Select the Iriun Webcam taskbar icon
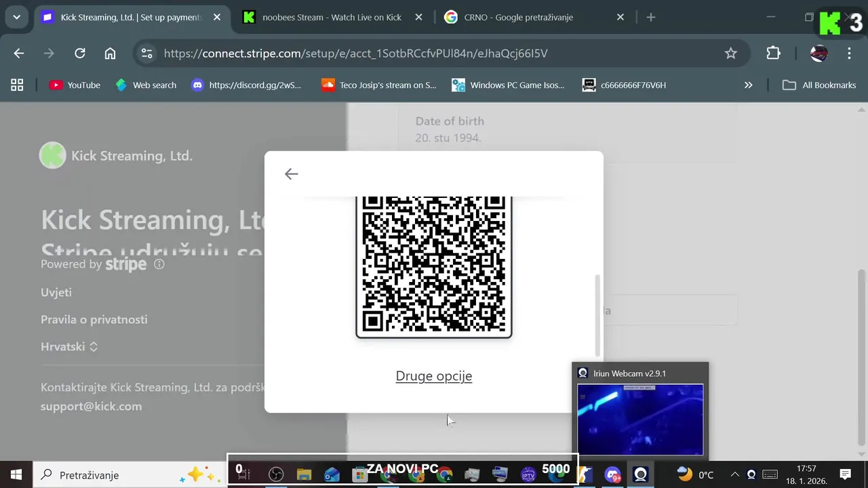 641,474
